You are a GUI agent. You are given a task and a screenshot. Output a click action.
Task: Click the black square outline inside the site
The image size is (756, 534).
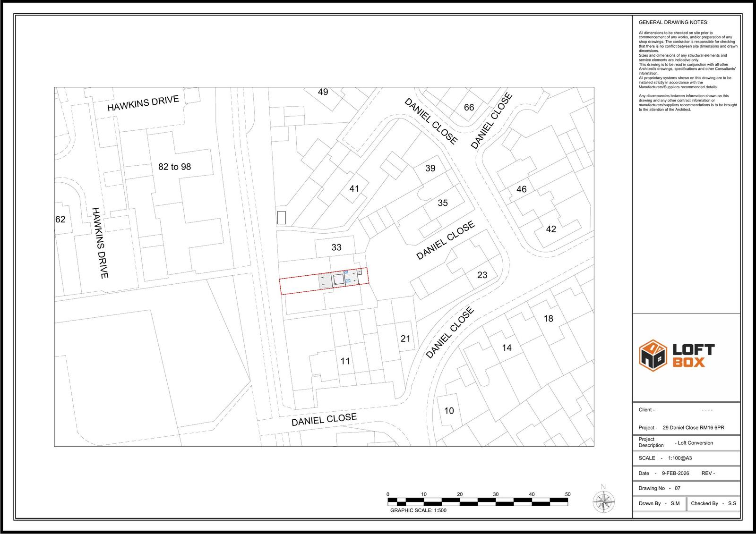[x=338, y=280]
